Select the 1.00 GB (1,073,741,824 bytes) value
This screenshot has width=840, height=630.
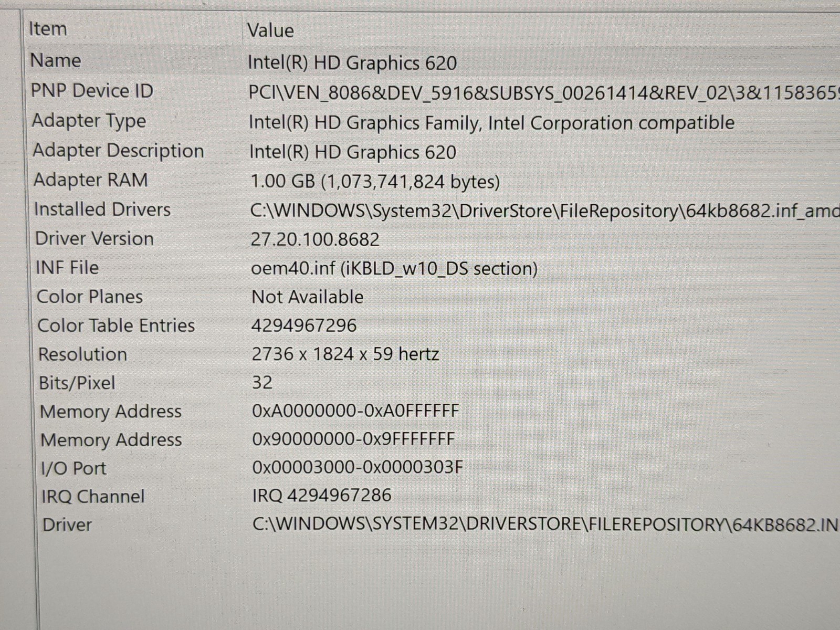coord(375,182)
